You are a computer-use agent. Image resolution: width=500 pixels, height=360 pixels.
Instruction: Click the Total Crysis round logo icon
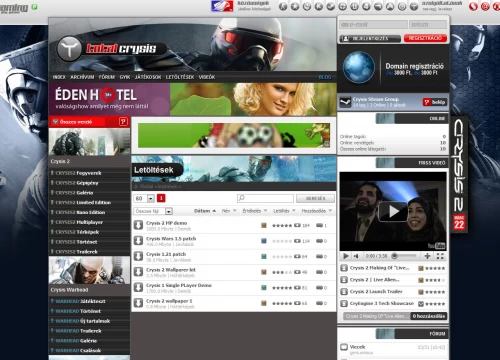pyautogui.click(x=69, y=49)
